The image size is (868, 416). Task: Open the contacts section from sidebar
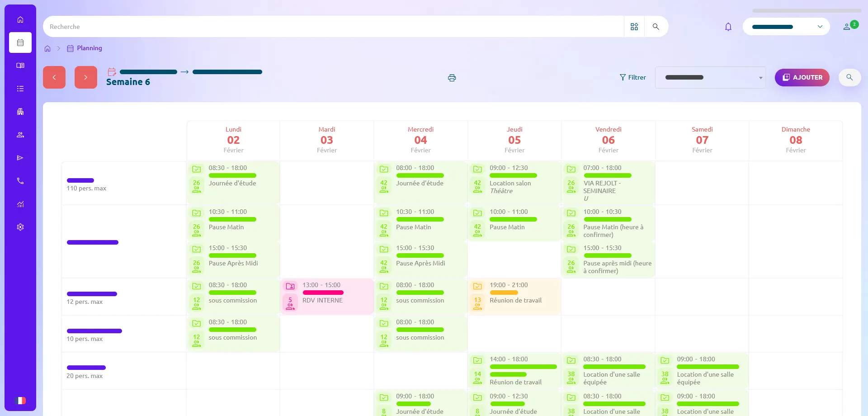coord(20,135)
